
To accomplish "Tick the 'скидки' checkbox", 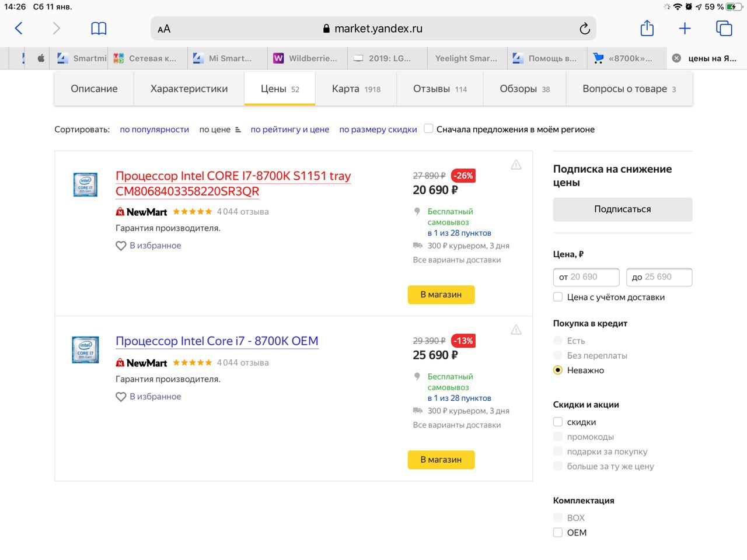I will tap(558, 422).
